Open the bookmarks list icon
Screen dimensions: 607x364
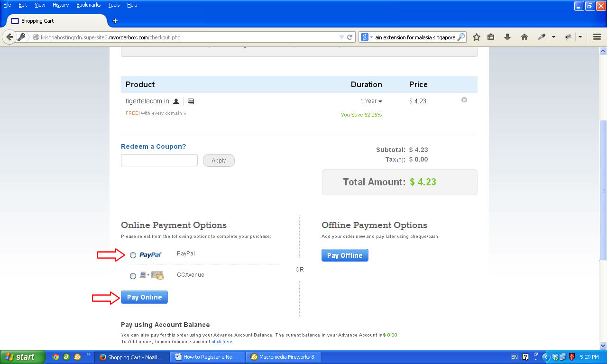pos(491,37)
